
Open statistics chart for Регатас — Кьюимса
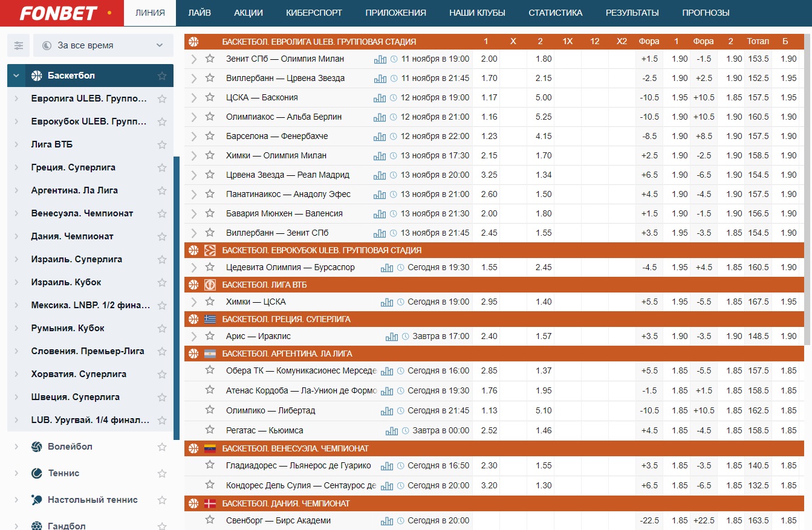pos(392,430)
